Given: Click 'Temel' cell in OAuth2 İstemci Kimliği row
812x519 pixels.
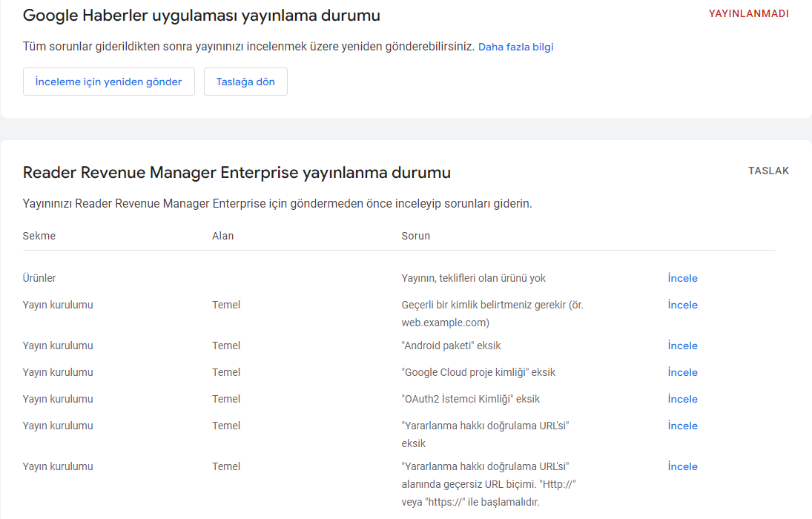Looking at the screenshot, I should tap(225, 399).
